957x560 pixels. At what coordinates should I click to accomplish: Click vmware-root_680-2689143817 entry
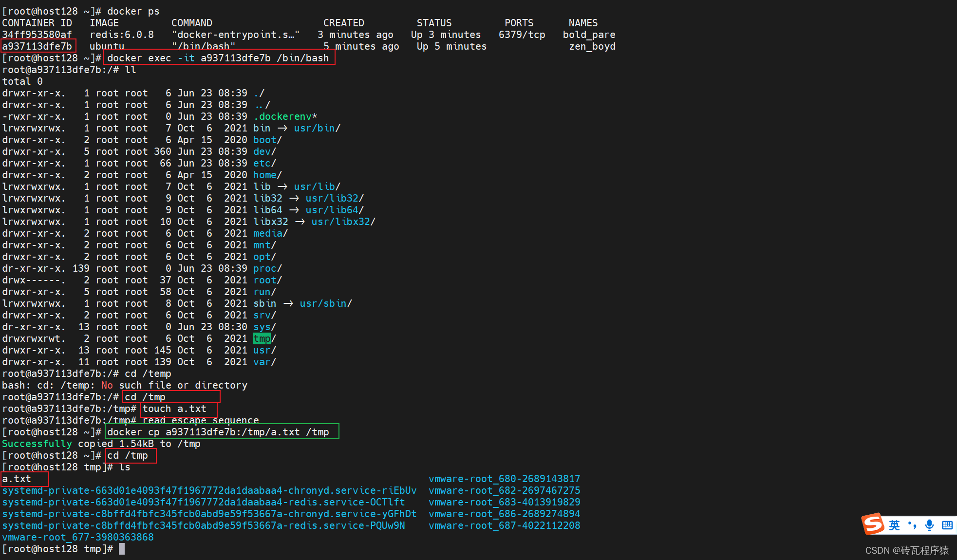(505, 479)
